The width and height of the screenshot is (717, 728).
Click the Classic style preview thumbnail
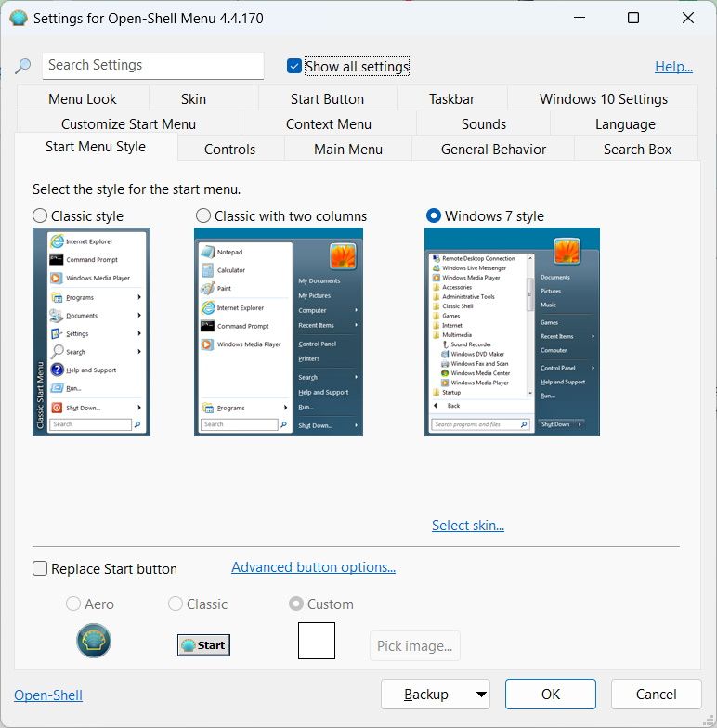(91, 332)
